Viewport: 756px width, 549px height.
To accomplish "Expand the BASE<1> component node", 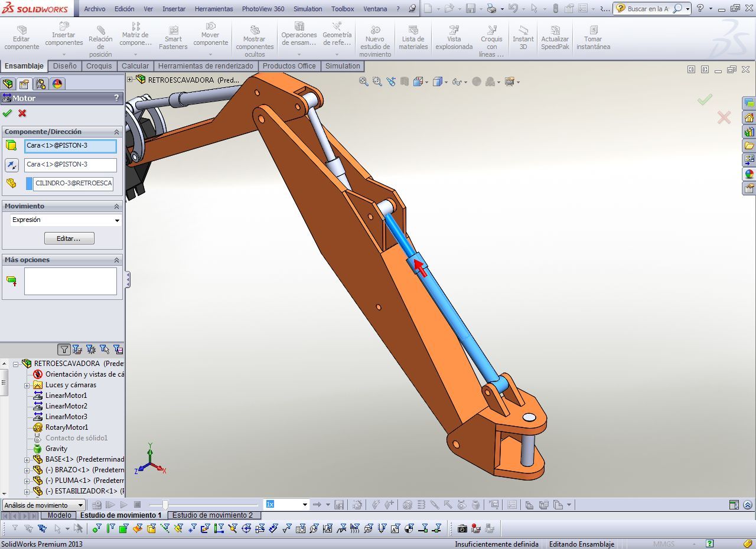I will (x=27, y=459).
